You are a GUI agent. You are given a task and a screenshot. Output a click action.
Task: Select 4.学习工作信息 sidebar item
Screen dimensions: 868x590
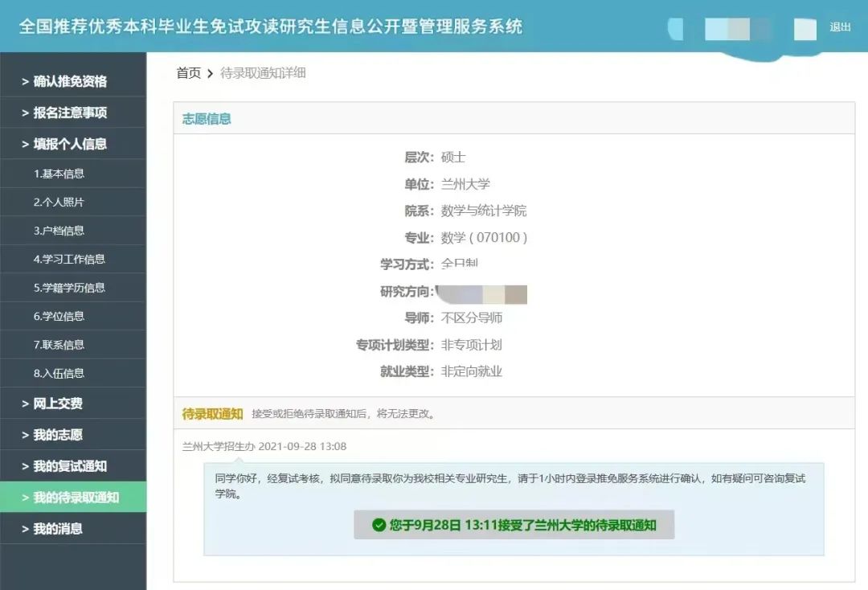click(x=73, y=259)
